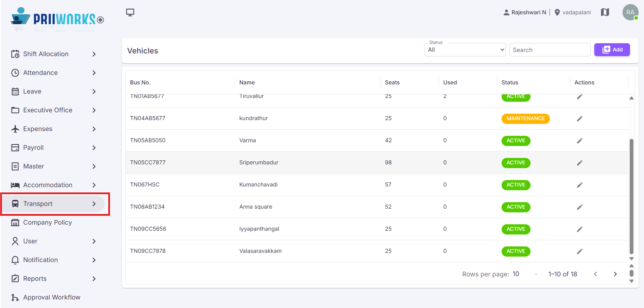The image size is (644, 308).
Task: Click edit pencil for Anna square bus
Action: coord(580,207)
